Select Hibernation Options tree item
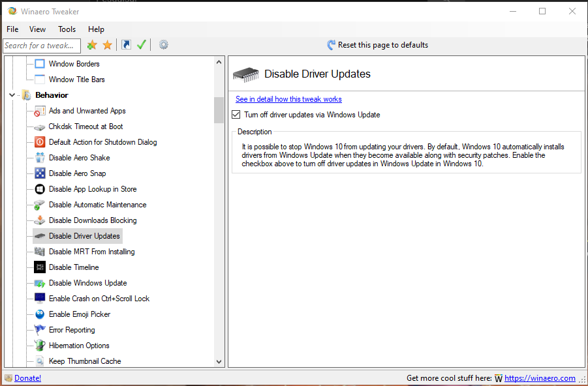This screenshot has height=386, width=588. coord(79,346)
